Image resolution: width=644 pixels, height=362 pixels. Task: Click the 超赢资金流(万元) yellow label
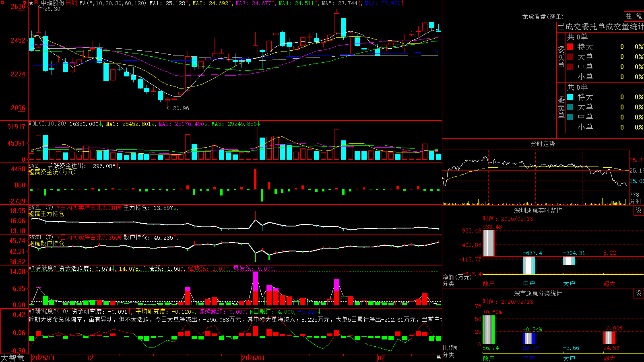pos(52,172)
